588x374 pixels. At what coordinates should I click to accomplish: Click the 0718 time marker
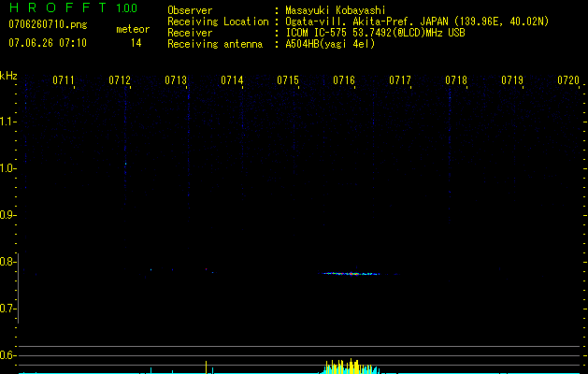[x=456, y=80]
